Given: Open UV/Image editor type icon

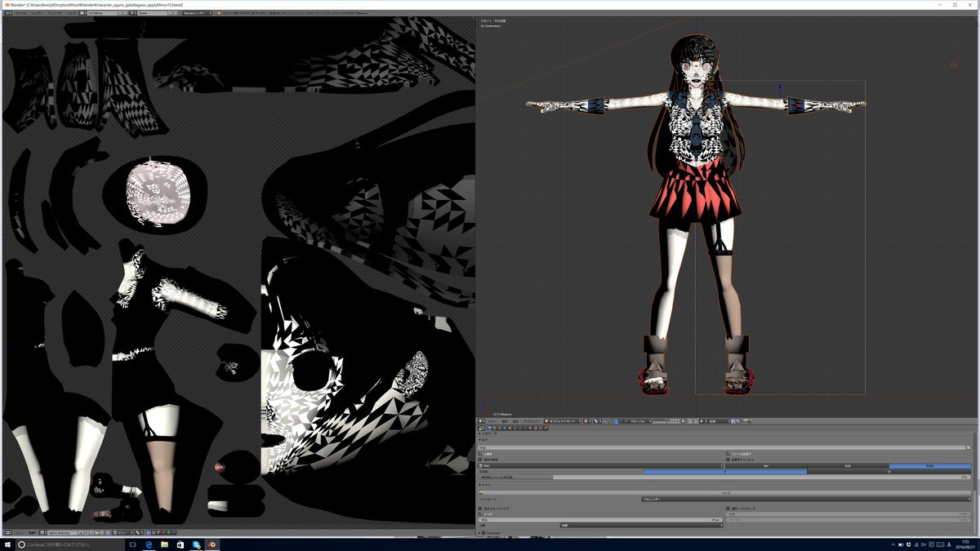Looking at the screenshot, I should tap(7, 531).
